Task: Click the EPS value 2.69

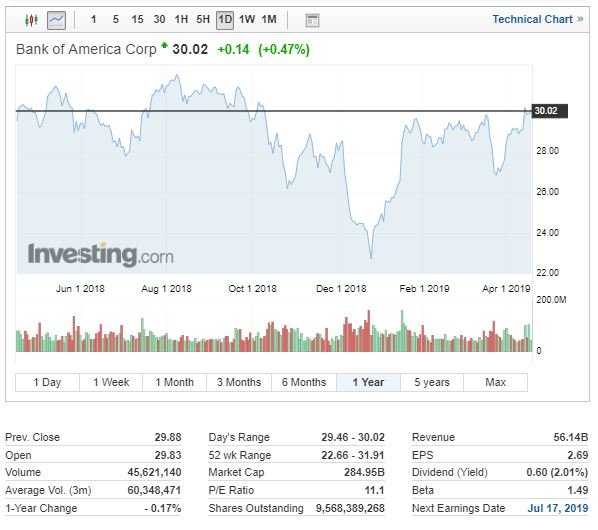Action: tap(577, 455)
